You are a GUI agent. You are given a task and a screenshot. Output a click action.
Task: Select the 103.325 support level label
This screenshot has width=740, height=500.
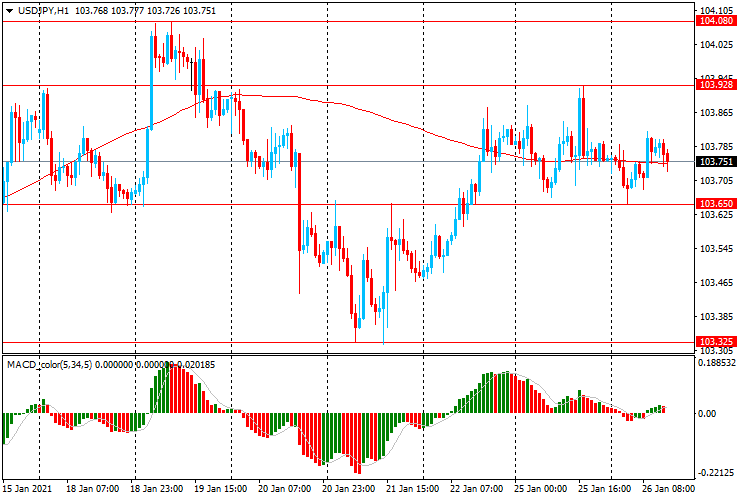(x=716, y=342)
